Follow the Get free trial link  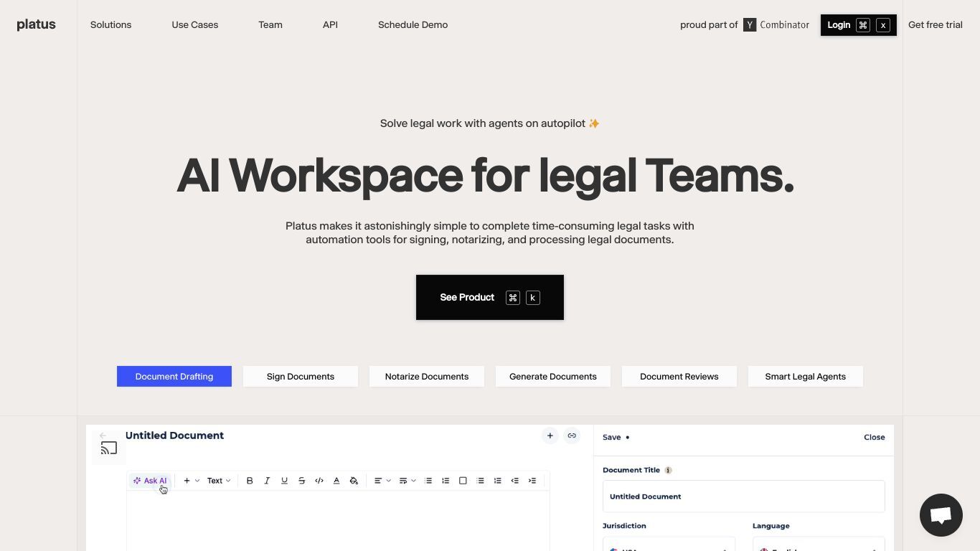tap(936, 24)
